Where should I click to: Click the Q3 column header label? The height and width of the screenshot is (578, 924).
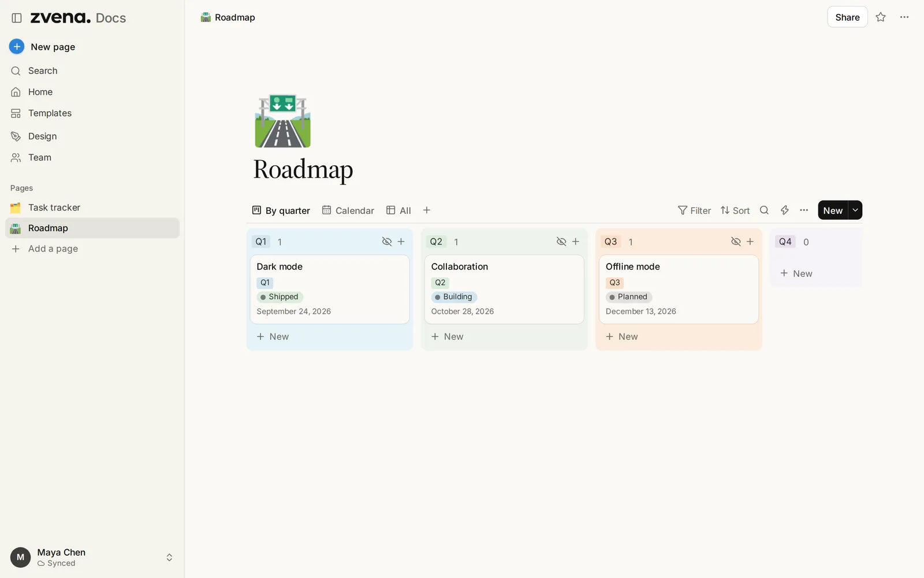pyautogui.click(x=610, y=242)
